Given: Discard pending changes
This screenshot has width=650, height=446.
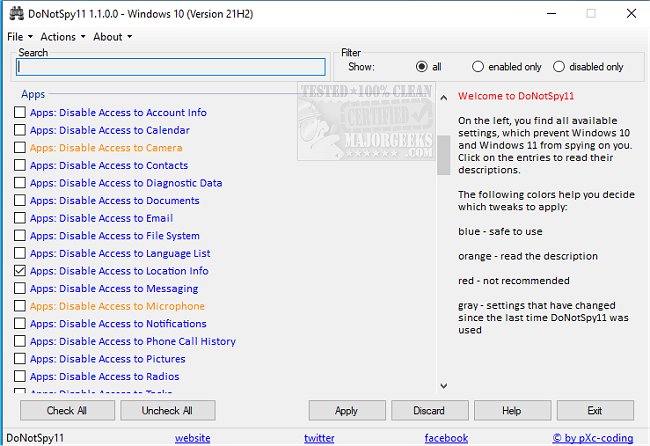Looking at the screenshot, I should click(429, 411).
